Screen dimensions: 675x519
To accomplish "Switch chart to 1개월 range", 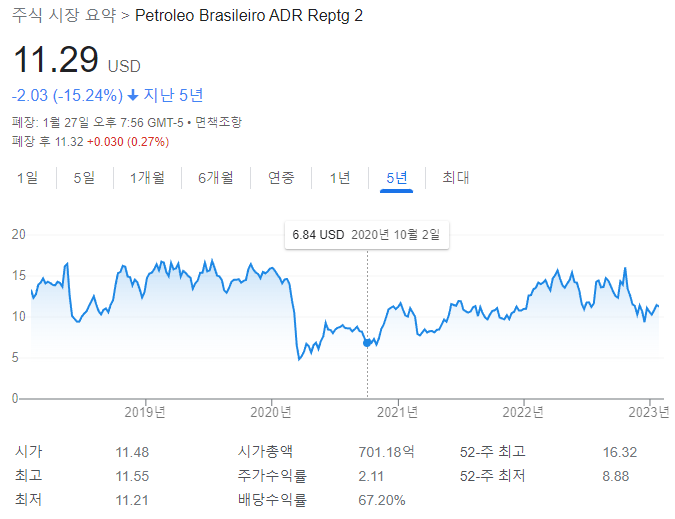I will pyautogui.click(x=148, y=177).
